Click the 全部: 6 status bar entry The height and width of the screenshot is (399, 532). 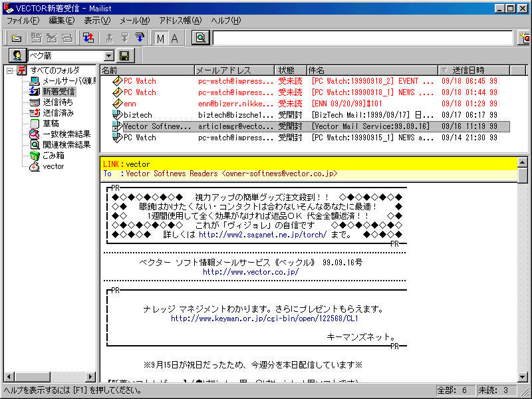click(x=456, y=390)
